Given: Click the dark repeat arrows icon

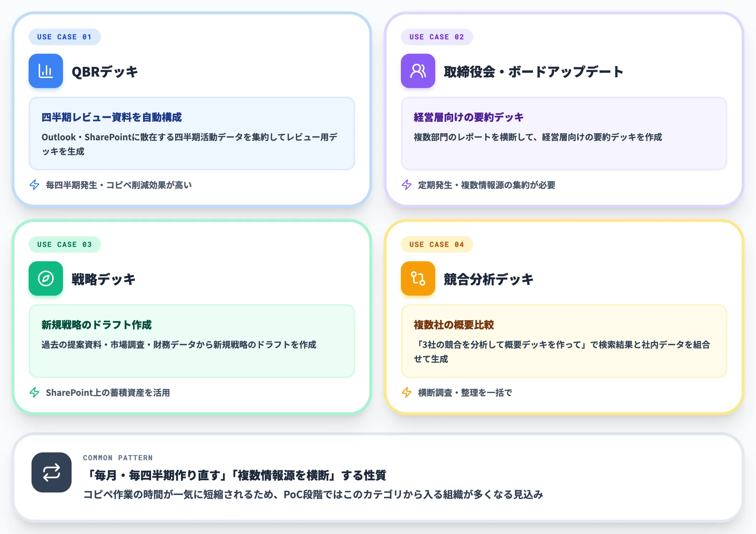Looking at the screenshot, I should (52, 472).
